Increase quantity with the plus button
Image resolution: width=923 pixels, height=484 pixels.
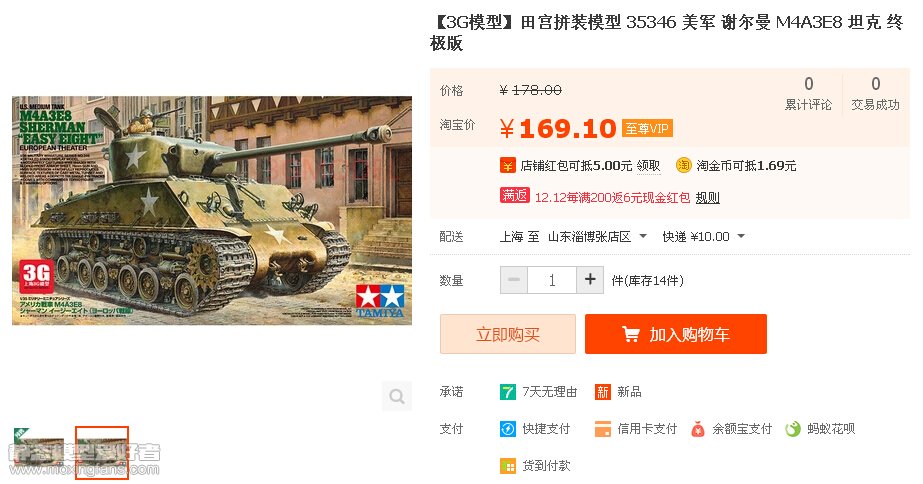coord(590,280)
